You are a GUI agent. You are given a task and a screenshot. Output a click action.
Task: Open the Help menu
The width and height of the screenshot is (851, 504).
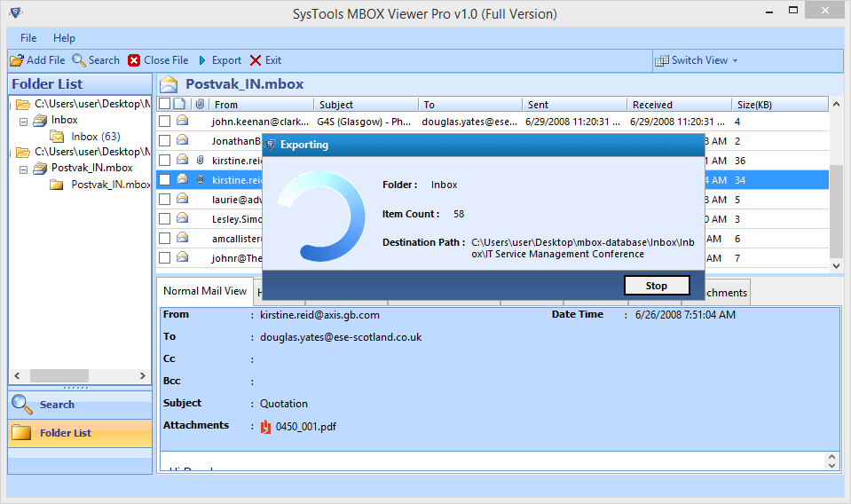(x=64, y=38)
